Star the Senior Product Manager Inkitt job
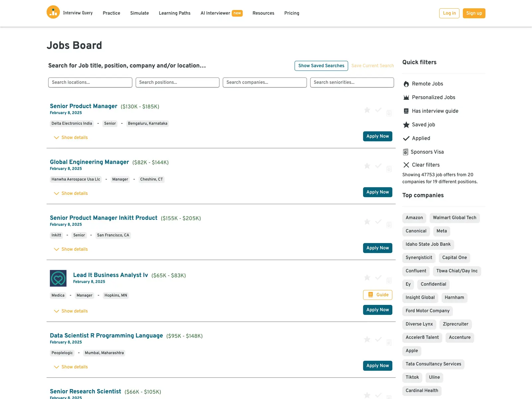532x399 pixels. pos(367,222)
